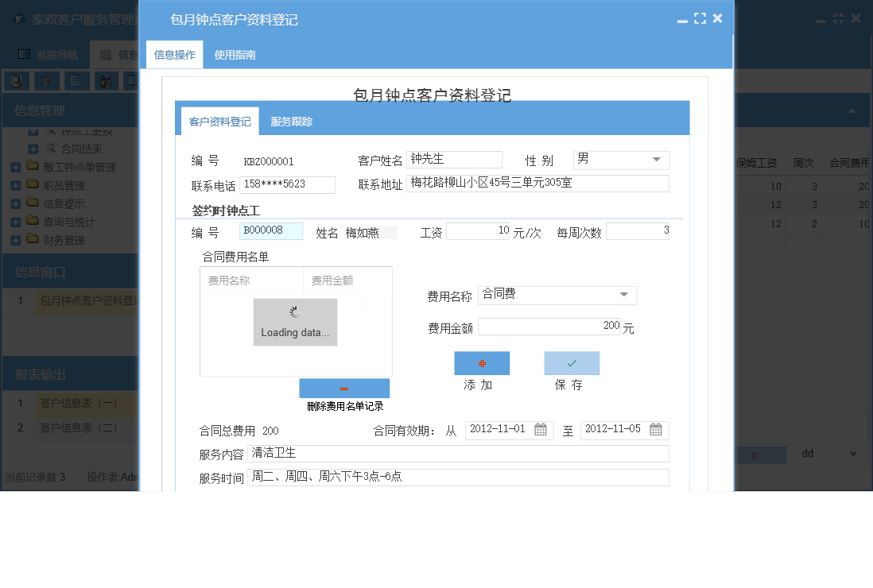Select the magnifier search tool in the toolbar
Screen dimensions: 873x588
pos(16,80)
